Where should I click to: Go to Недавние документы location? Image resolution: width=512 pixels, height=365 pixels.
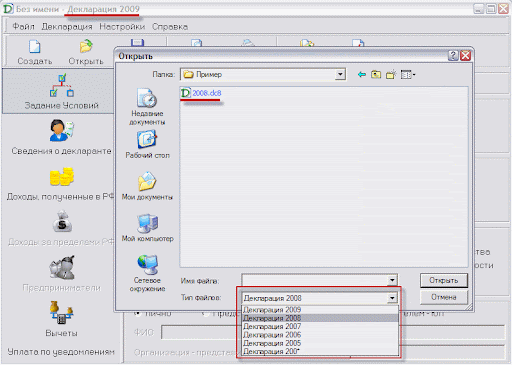(147, 107)
